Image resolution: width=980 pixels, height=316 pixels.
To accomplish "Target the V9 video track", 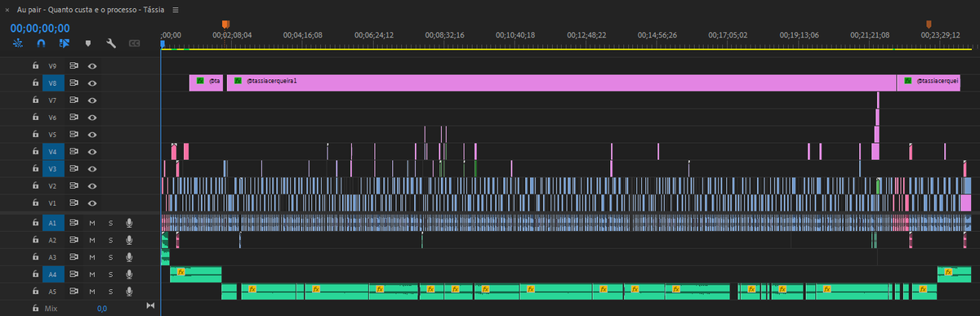I will click(53, 66).
